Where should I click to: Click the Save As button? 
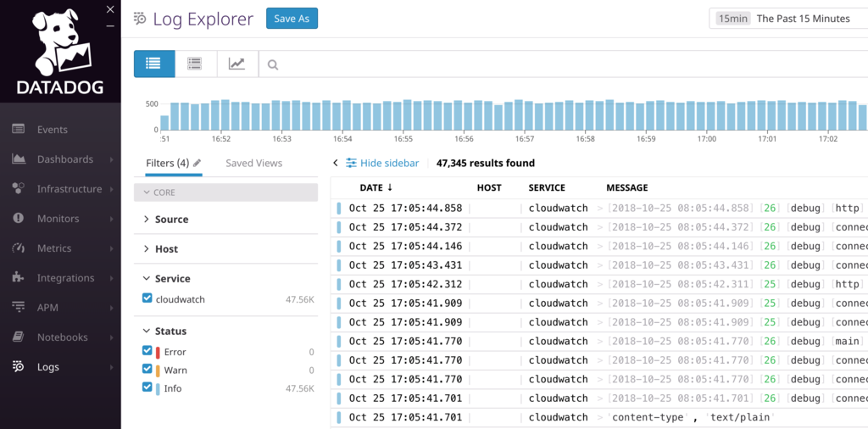[x=292, y=19]
